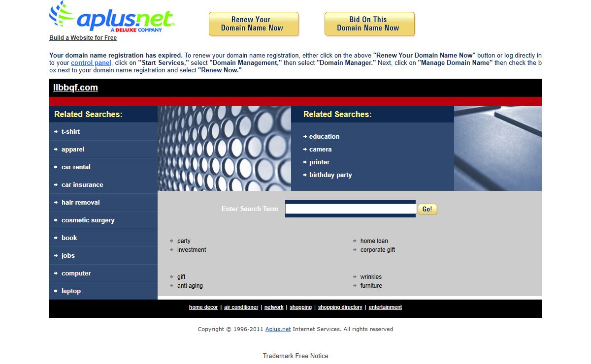The width and height of the screenshot is (591, 364).
Task: Open the anti aging link
Action: click(190, 286)
